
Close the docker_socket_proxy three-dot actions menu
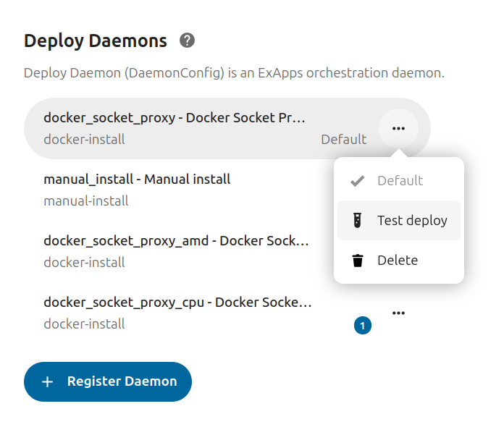click(398, 128)
